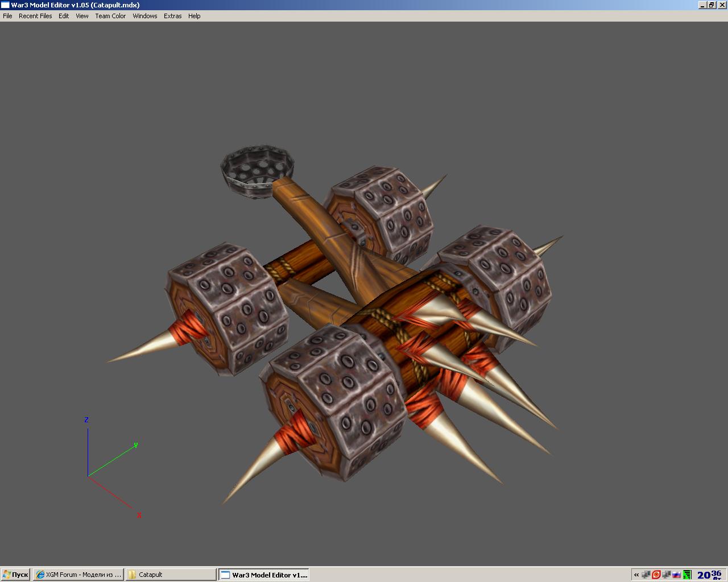Click the green meter tray icon
The image size is (728, 582).
(687, 575)
